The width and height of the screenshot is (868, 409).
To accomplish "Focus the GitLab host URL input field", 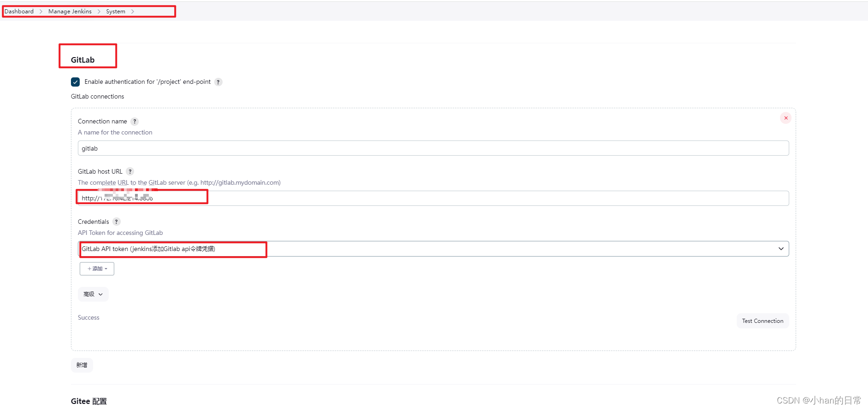I will [434, 199].
